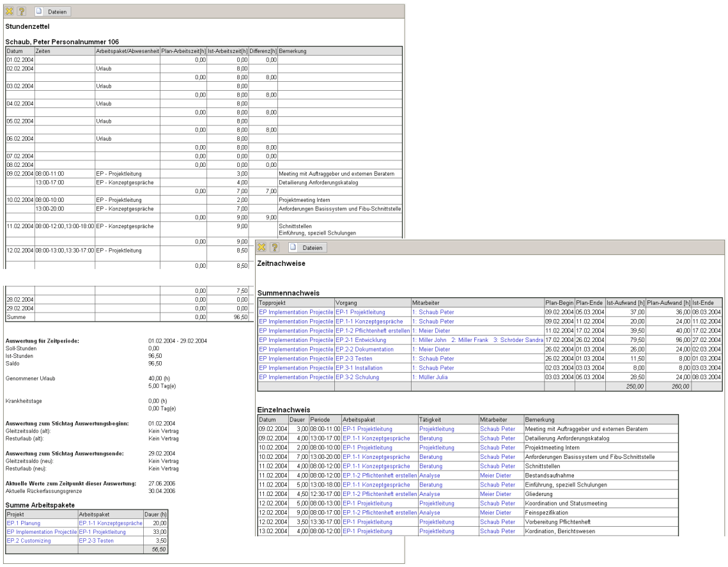The height and width of the screenshot is (567, 728).
Task: Open the EP.2 Customizing project link
Action: [x=29, y=540]
